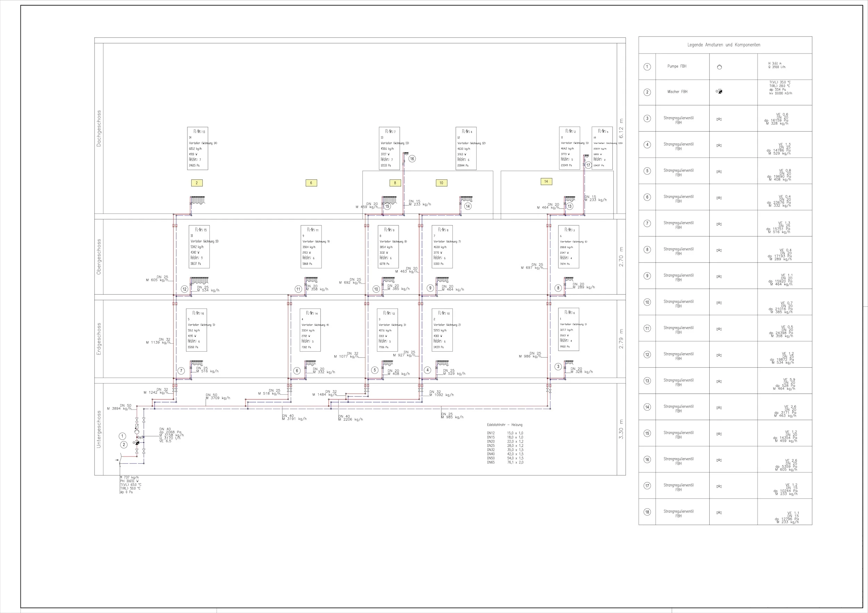The height and width of the screenshot is (613, 868).
Task: Click the check valve symbol above the pump
Action: pos(137,426)
